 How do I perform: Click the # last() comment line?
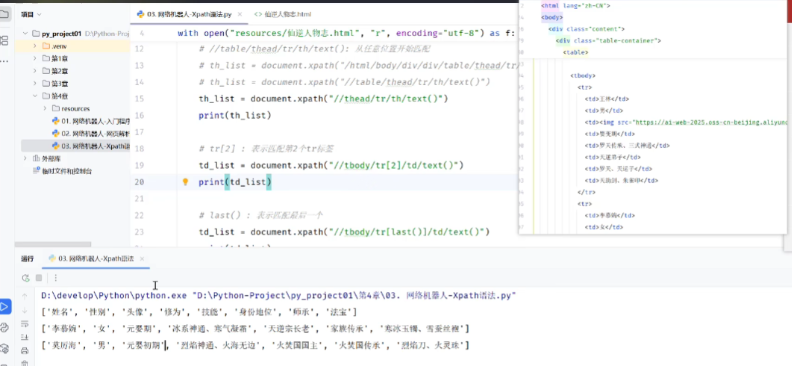pyautogui.click(x=261, y=215)
